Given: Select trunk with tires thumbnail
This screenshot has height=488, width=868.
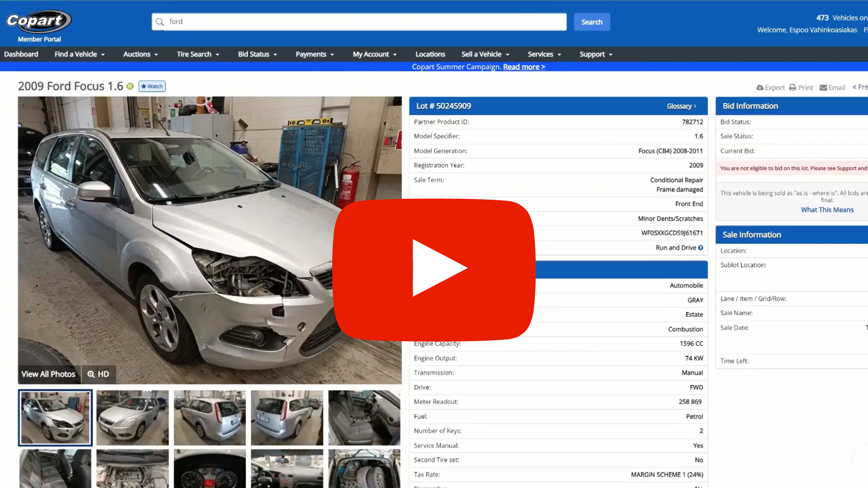Looking at the screenshot, I should 364,469.
